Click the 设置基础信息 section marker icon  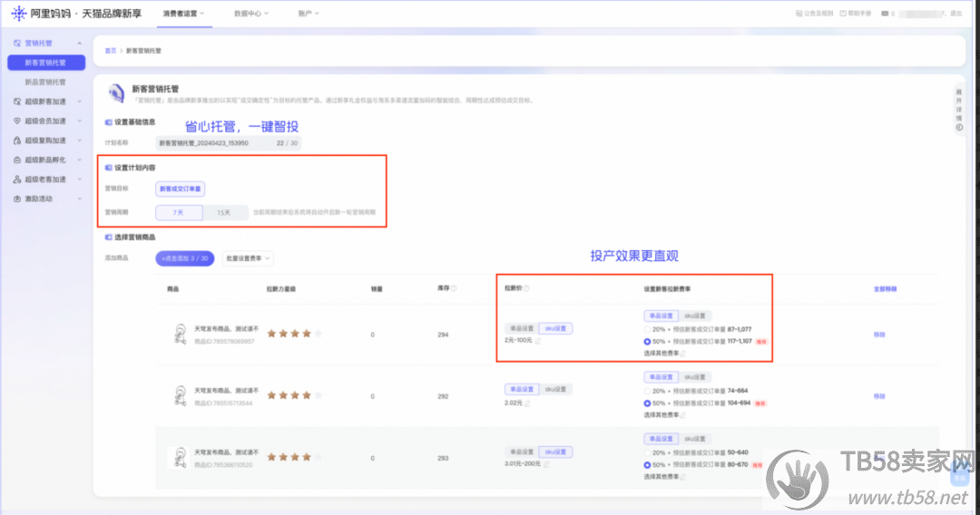coord(108,122)
